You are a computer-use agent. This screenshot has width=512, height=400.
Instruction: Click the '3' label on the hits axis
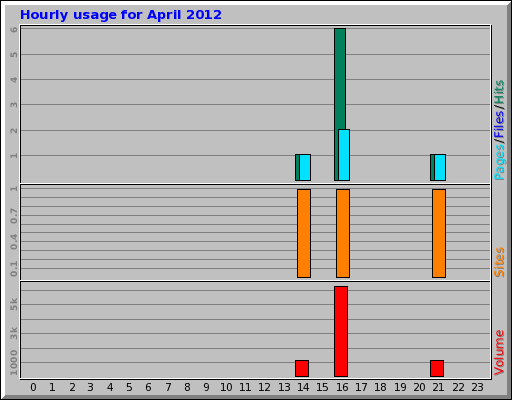tap(14, 105)
